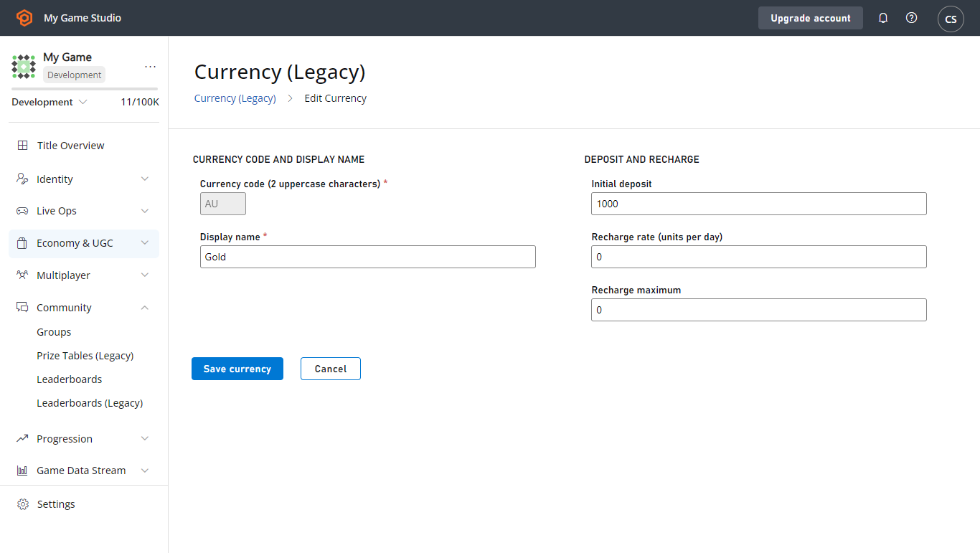Open the help question mark icon

click(x=911, y=18)
